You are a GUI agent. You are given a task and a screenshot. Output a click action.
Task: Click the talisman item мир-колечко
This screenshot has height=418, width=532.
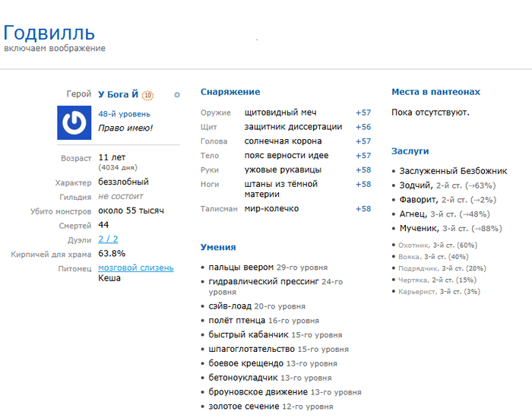(271, 208)
